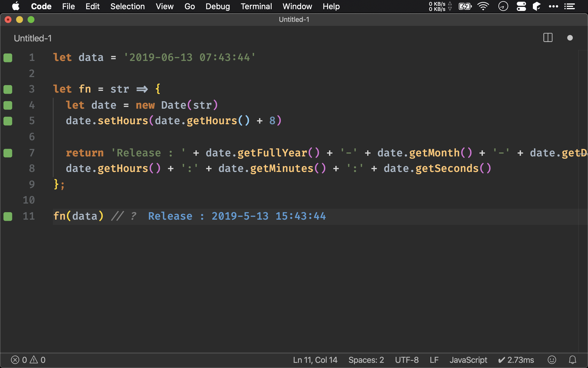Image resolution: width=588 pixels, height=368 pixels.
Task: Click the three dots menu bar icon
Action: click(x=553, y=6)
